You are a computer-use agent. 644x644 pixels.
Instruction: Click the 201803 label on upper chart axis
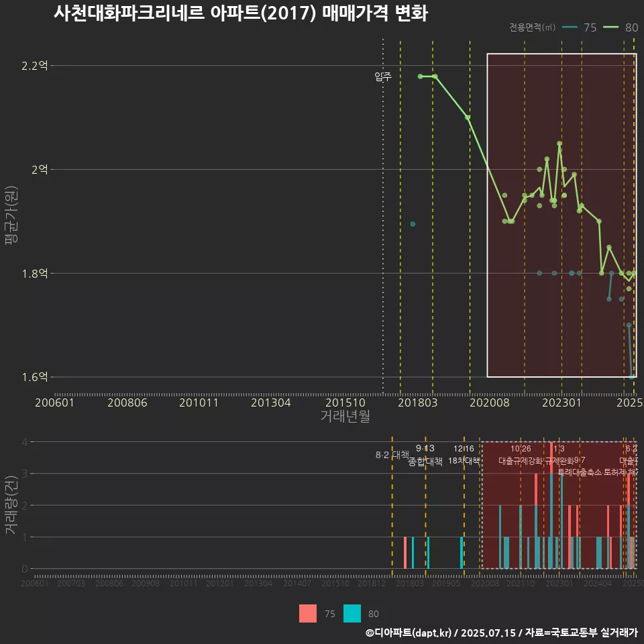418,402
